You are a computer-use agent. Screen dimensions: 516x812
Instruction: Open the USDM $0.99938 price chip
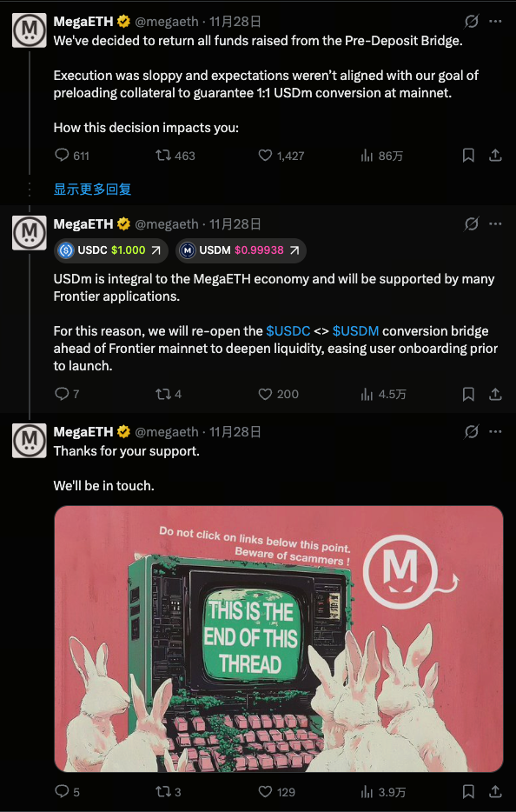pyautogui.click(x=241, y=250)
